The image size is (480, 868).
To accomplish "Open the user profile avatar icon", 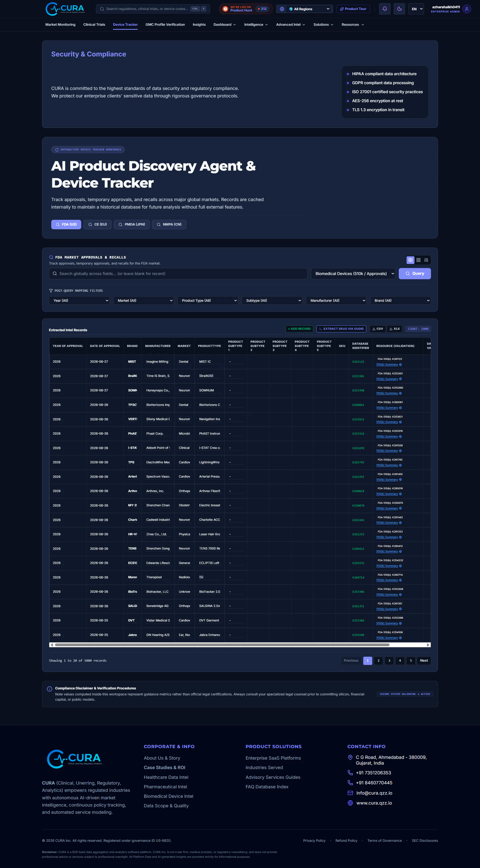I will pyautogui.click(x=466, y=9).
